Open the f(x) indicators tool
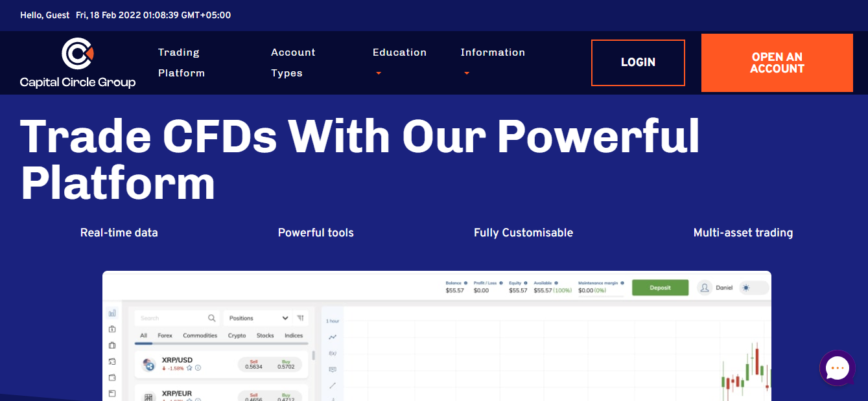The width and height of the screenshot is (868, 401). (x=333, y=353)
